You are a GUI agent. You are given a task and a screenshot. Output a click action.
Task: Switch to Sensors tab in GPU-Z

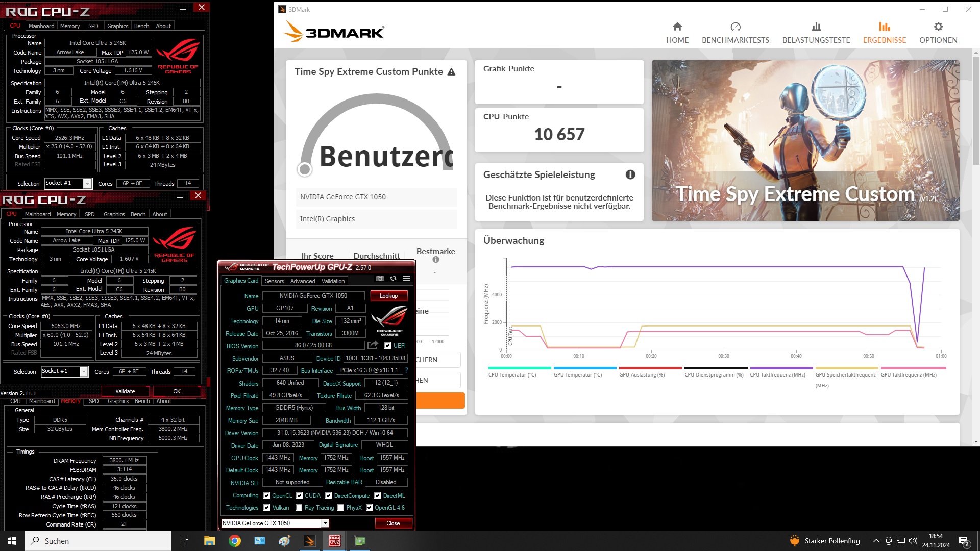pos(274,281)
